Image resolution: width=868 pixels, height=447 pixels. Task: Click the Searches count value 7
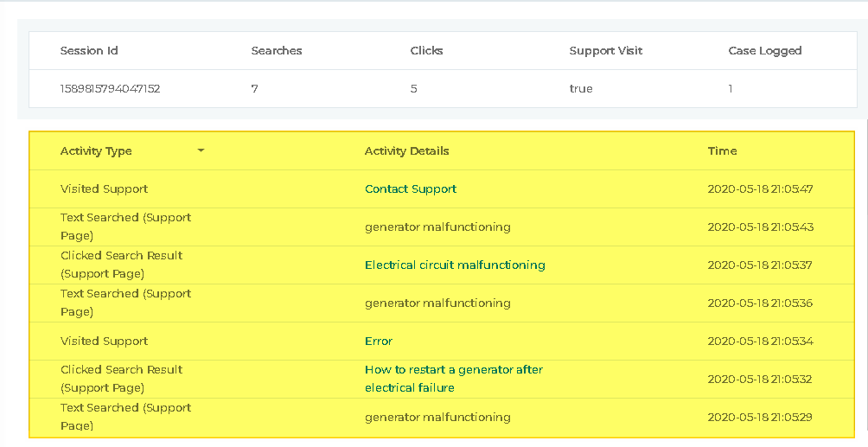click(x=255, y=88)
